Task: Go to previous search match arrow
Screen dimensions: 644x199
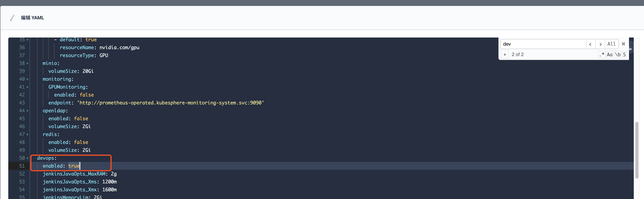Action: pyautogui.click(x=591, y=44)
